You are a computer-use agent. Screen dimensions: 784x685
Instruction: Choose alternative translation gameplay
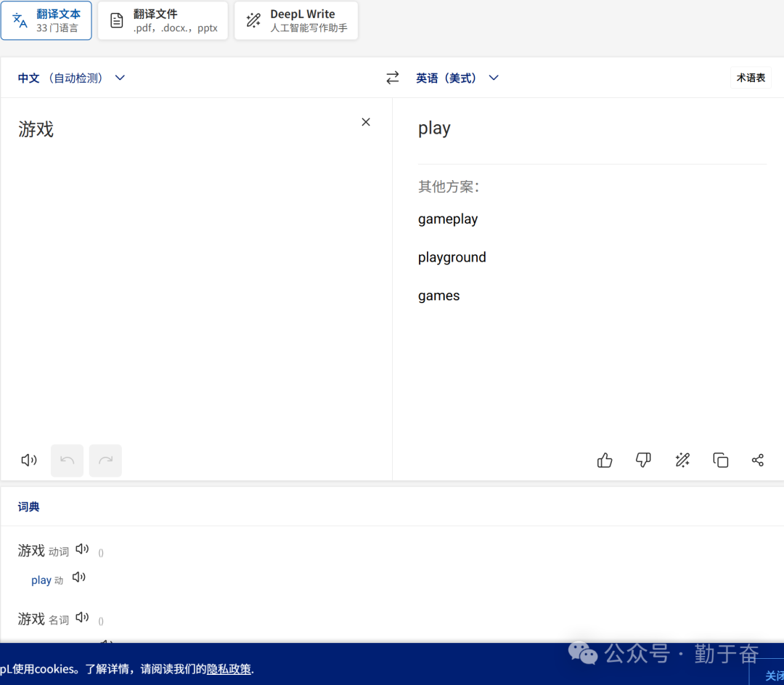point(448,219)
